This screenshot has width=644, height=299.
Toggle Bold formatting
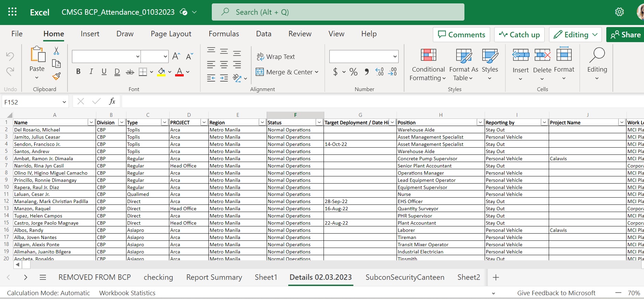coord(78,72)
